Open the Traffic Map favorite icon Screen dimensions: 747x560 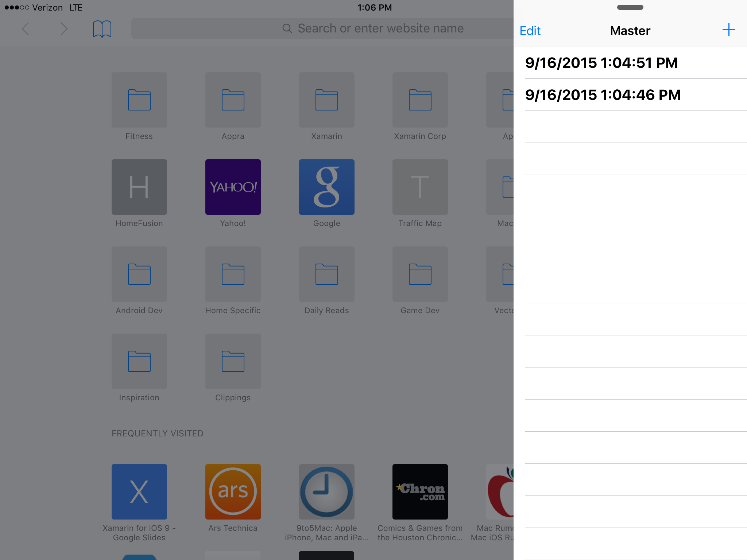pos(420,187)
